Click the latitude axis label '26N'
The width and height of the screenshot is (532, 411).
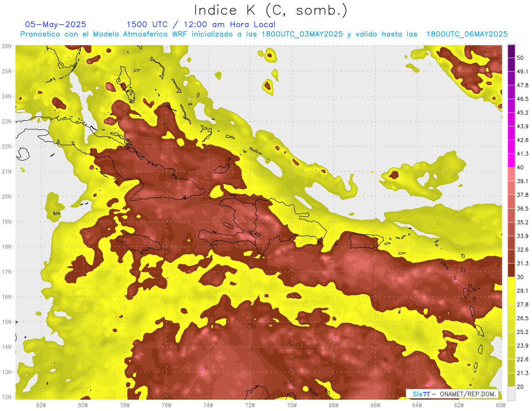tap(6, 46)
